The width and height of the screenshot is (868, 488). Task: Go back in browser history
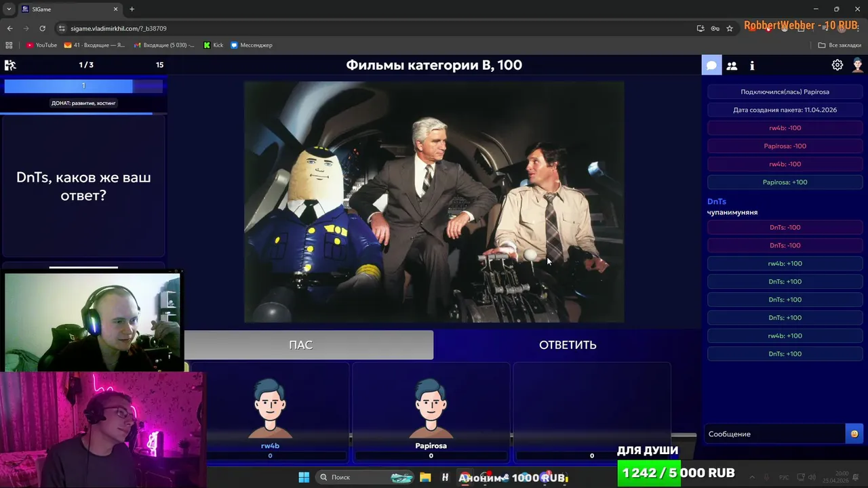point(9,28)
